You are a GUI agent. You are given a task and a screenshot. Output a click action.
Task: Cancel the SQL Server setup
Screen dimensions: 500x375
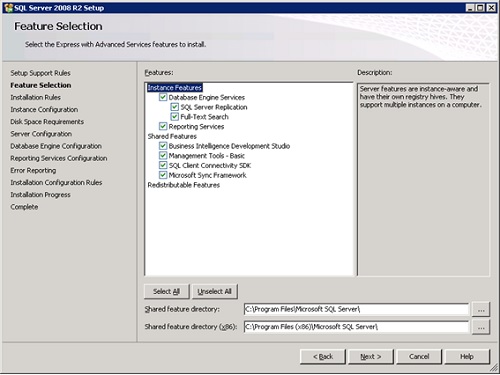point(419,357)
